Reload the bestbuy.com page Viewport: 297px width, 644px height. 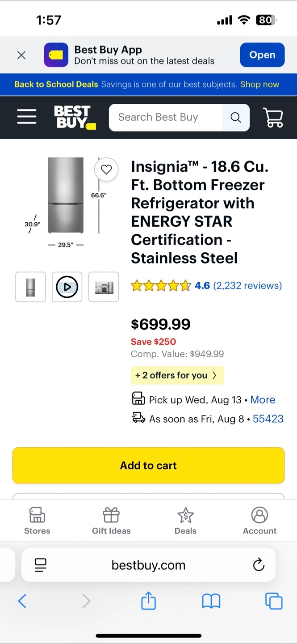pos(259,565)
